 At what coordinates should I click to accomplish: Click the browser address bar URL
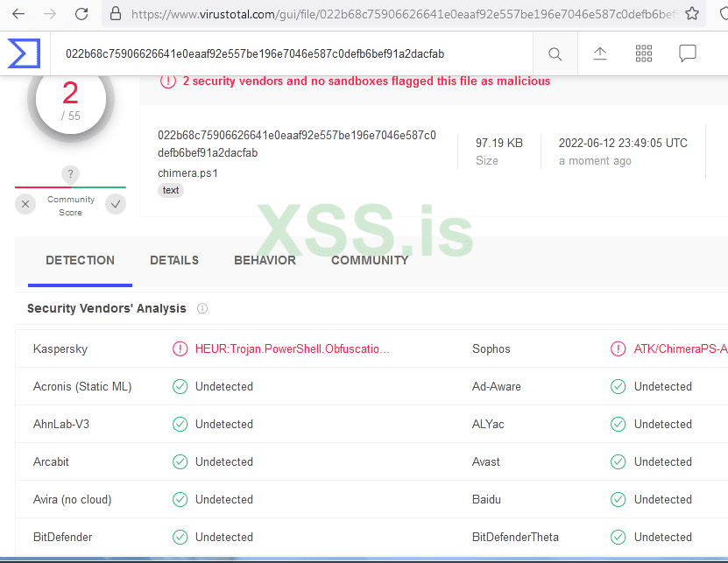click(x=404, y=14)
